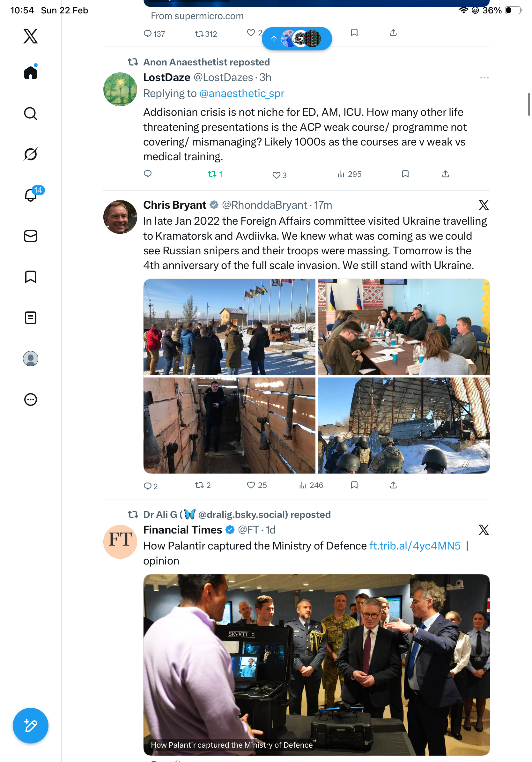The height and width of the screenshot is (762, 532).
Task: Open share menu on Chris Bryant post
Action: [x=393, y=485]
